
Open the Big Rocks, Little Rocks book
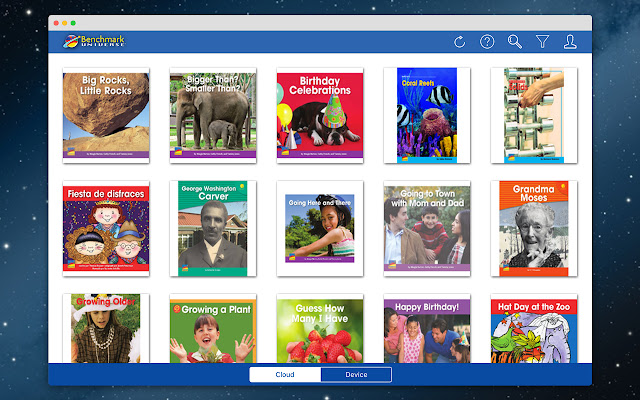pyautogui.click(x=106, y=114)
